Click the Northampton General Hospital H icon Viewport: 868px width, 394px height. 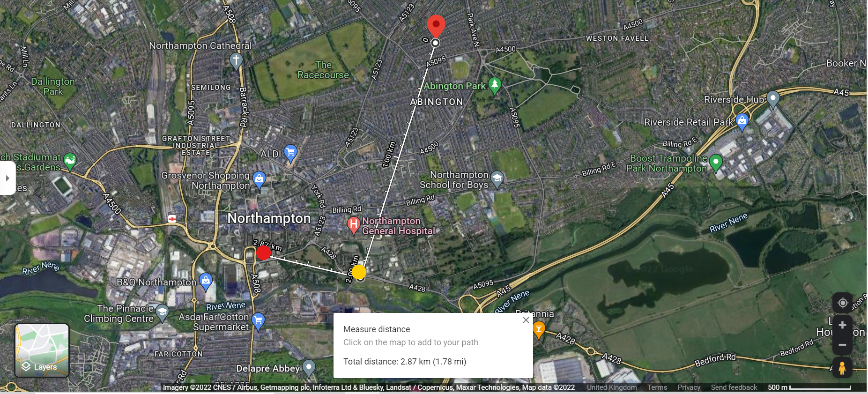(x=354, y=225)
